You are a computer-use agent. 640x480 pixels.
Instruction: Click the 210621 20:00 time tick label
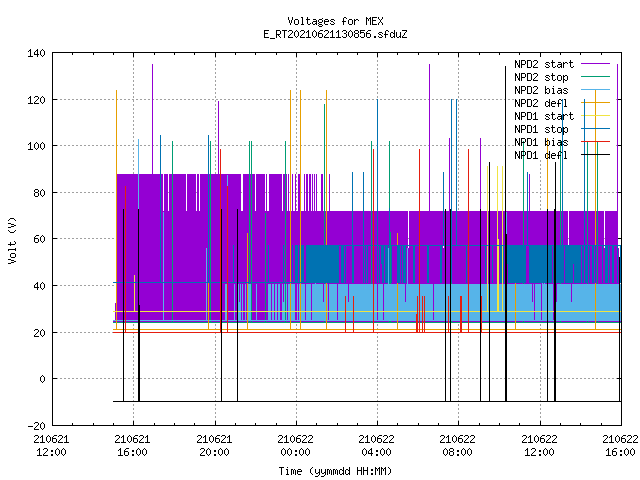214,446
